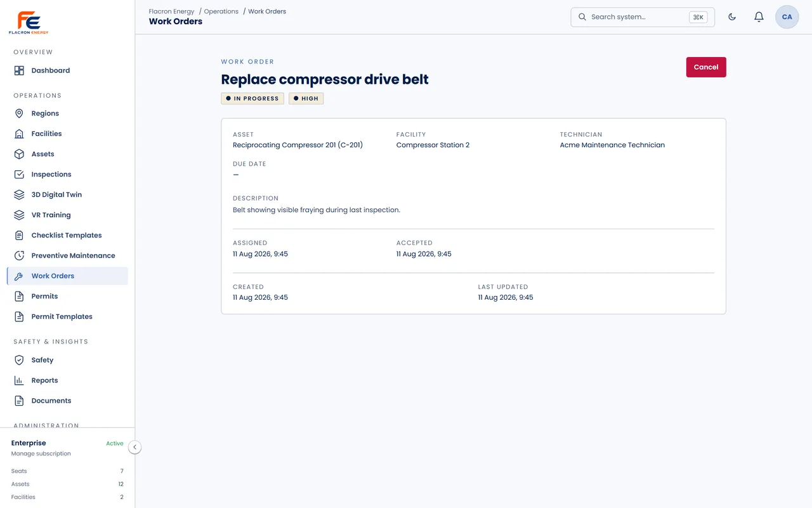Click the Assets count row showing 12
This screenshot has height=508, width=812.
[x=67, y=485]
